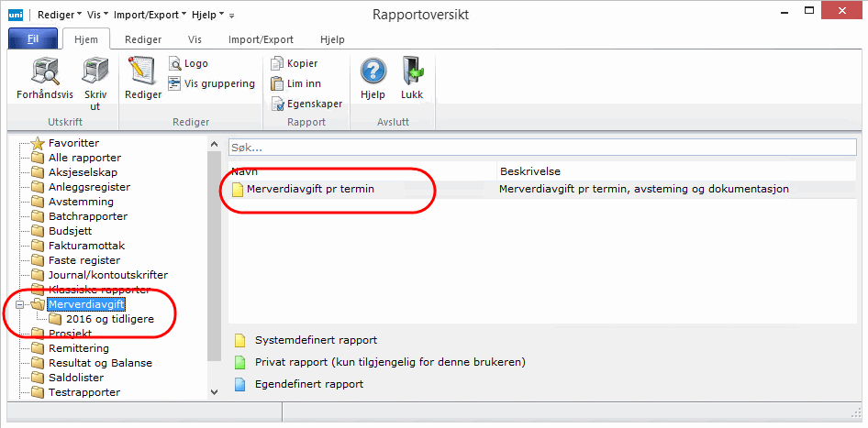
Task: Select the Merverdiavgift pr termin report
Action: tap(303, 189)
